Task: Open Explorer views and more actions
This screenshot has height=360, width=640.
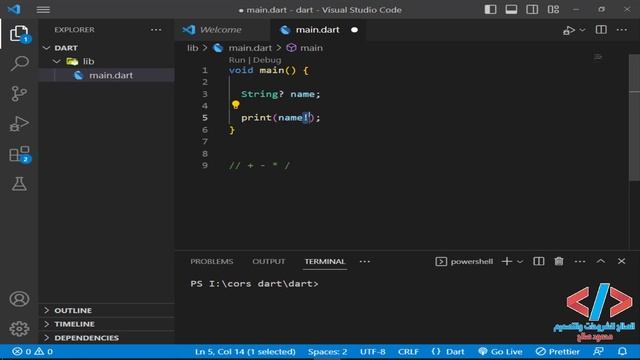Action: tap(156, 30)
